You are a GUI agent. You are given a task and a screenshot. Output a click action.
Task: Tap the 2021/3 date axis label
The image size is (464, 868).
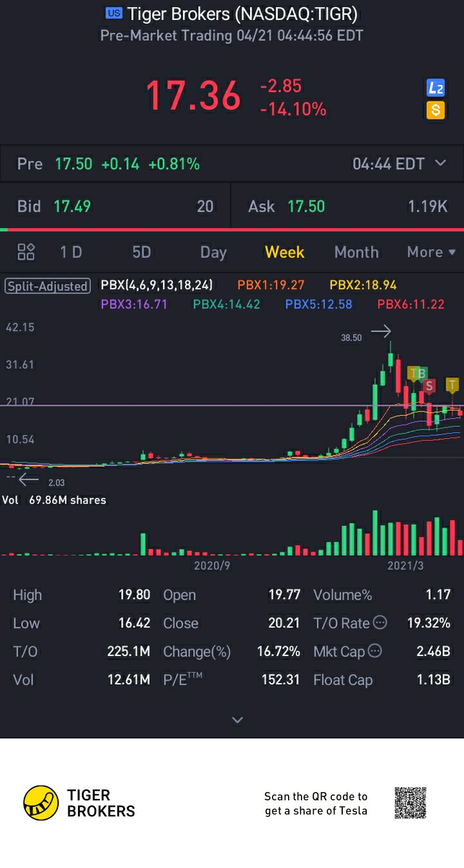(405, 566)
